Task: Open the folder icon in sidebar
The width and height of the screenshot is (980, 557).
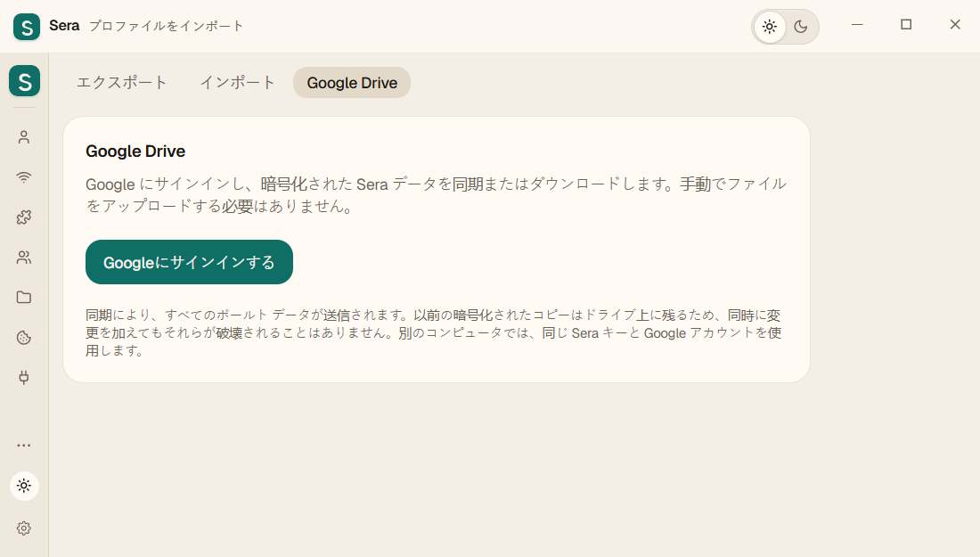Action: tap(24, 297)
